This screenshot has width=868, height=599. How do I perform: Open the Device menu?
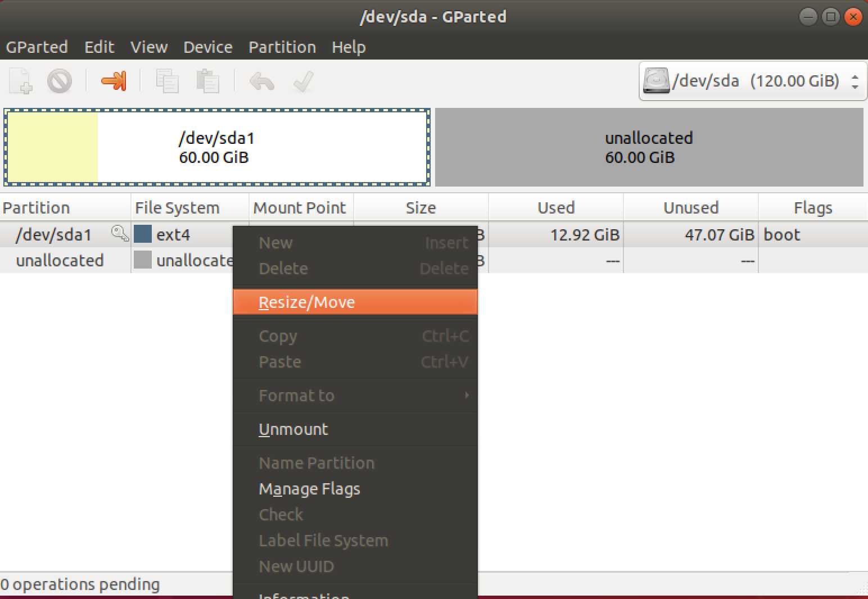(208, 47)
